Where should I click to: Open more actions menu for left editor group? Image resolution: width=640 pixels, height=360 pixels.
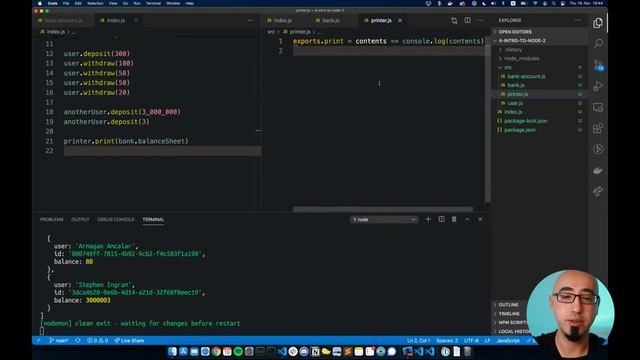pos(251,20)
